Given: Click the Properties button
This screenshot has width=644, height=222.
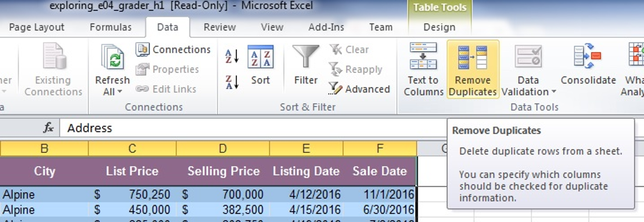Looking at the screenshot, I should 167,69.
